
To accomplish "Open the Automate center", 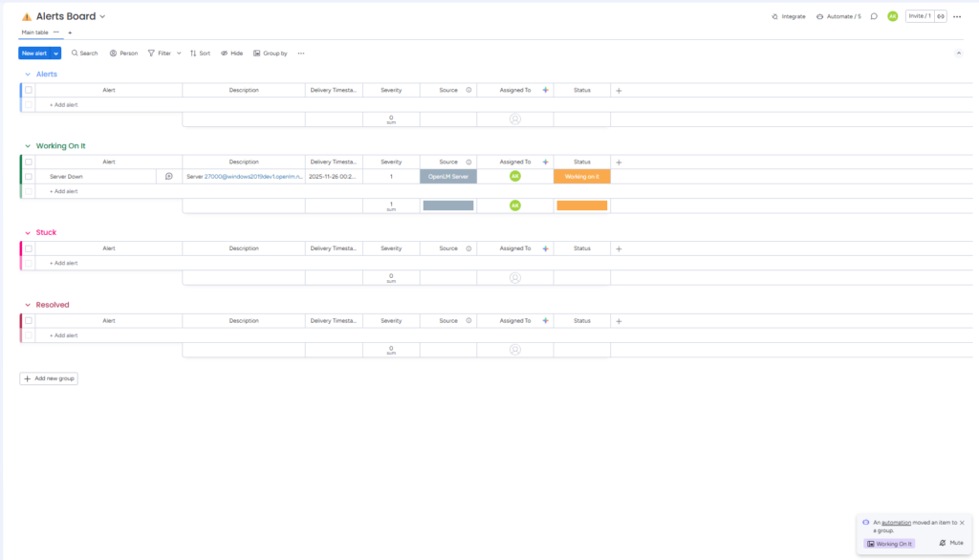I will point(838,16).
